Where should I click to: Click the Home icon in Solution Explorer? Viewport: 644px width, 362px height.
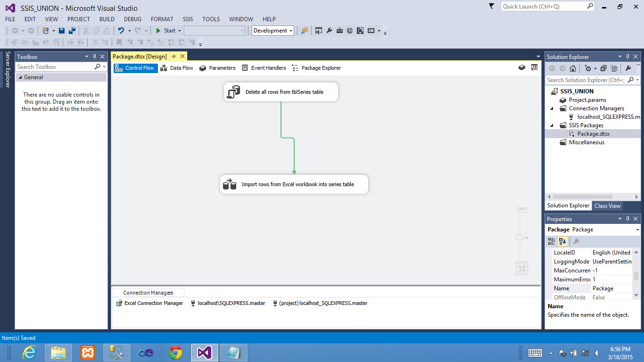click(572, 68)
